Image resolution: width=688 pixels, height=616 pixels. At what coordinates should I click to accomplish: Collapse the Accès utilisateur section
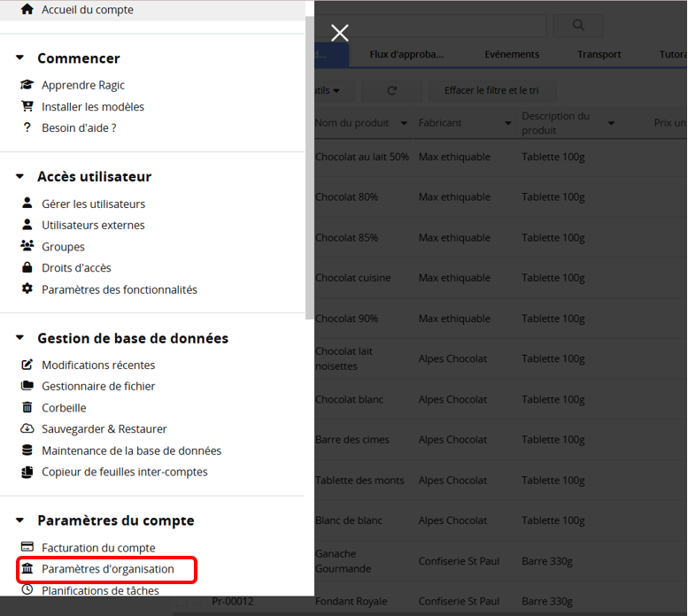pyautogui.click(x=19, y=177)
